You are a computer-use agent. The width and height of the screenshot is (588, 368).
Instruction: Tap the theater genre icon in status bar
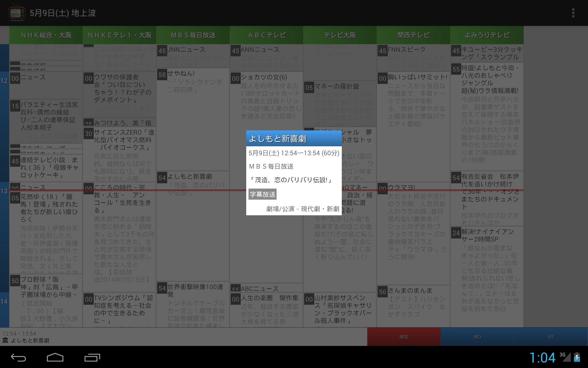coord(5,340)
